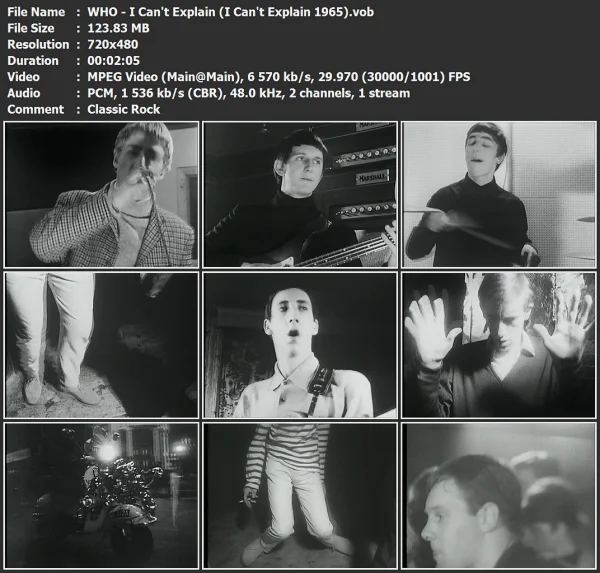Select the 'File Size' label
The height and width of the screenshot is (573, 600).
(31, 28)
